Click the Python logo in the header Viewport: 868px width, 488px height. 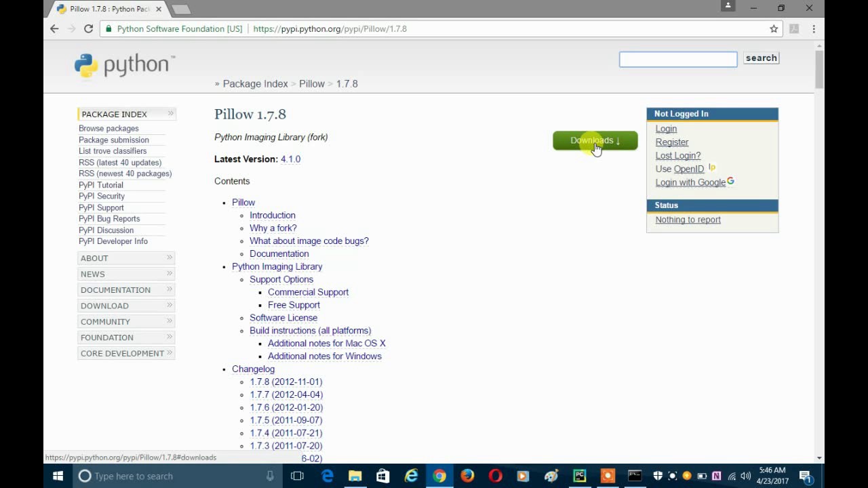(x=125, y=65)
